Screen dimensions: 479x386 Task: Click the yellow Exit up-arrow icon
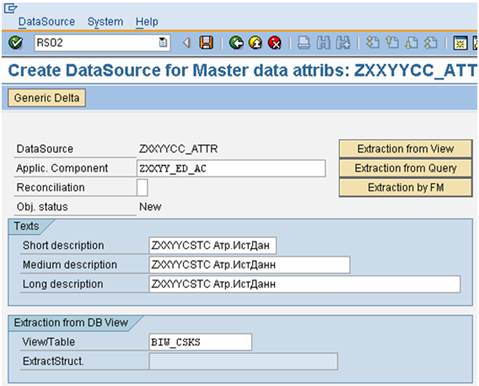pos(255,43)
